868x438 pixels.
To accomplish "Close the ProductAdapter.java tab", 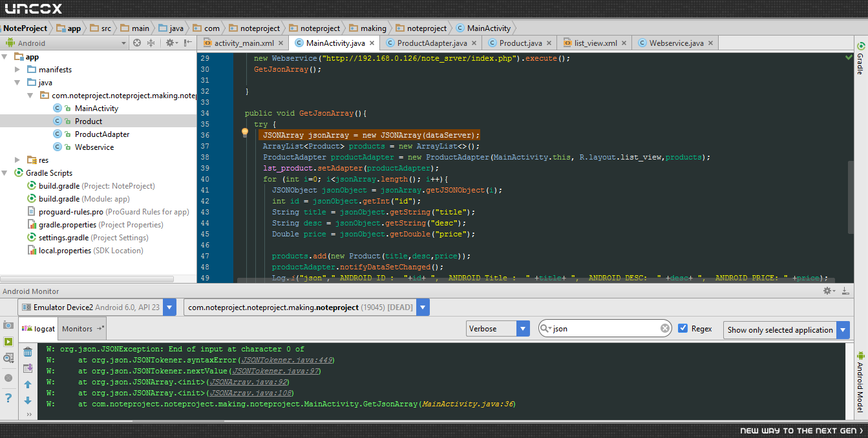I will 473,43.
